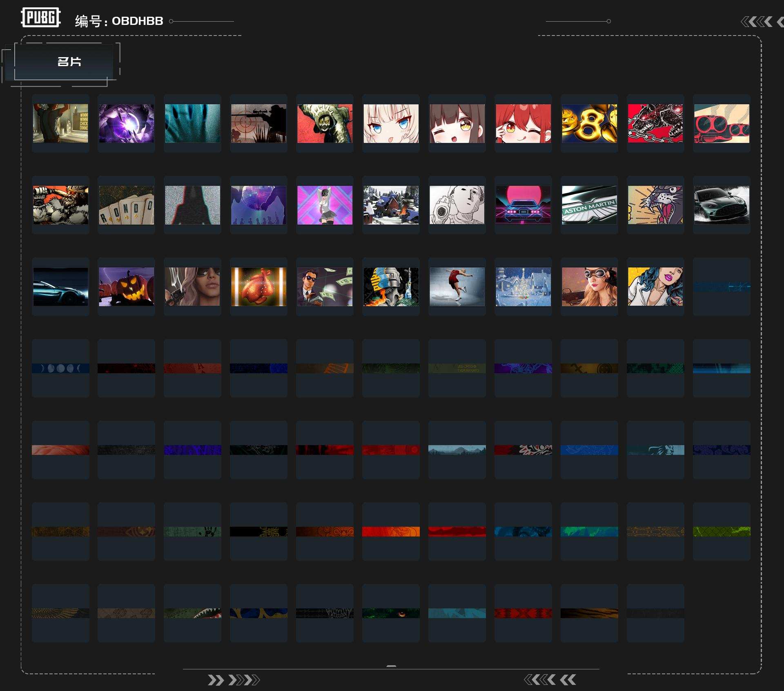Screen dimensions: 784x691
Task: Pick the roaring panther tattoo nameplate
Action: (655, 205)
